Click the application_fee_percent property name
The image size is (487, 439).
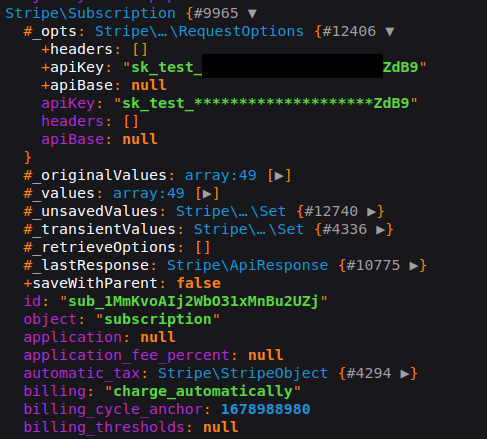pos(126,356)
